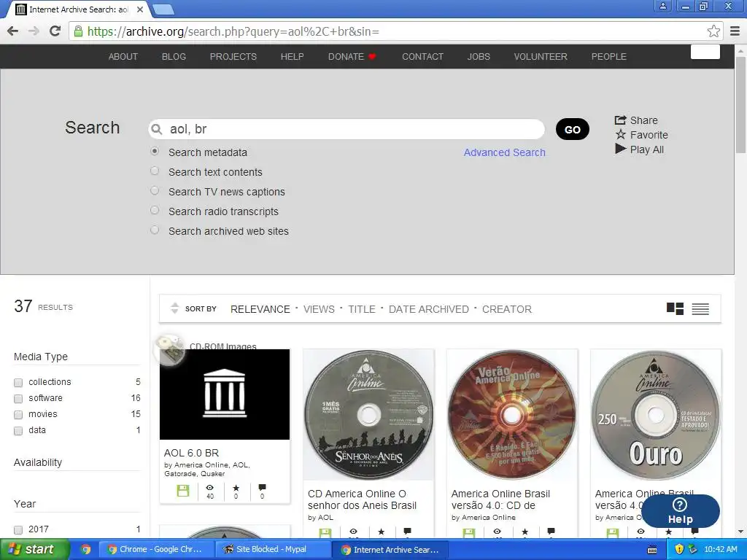The height and width of the screenshot is (560, 747).
Task: Check the collections media type box
Action: coord(18,382)
